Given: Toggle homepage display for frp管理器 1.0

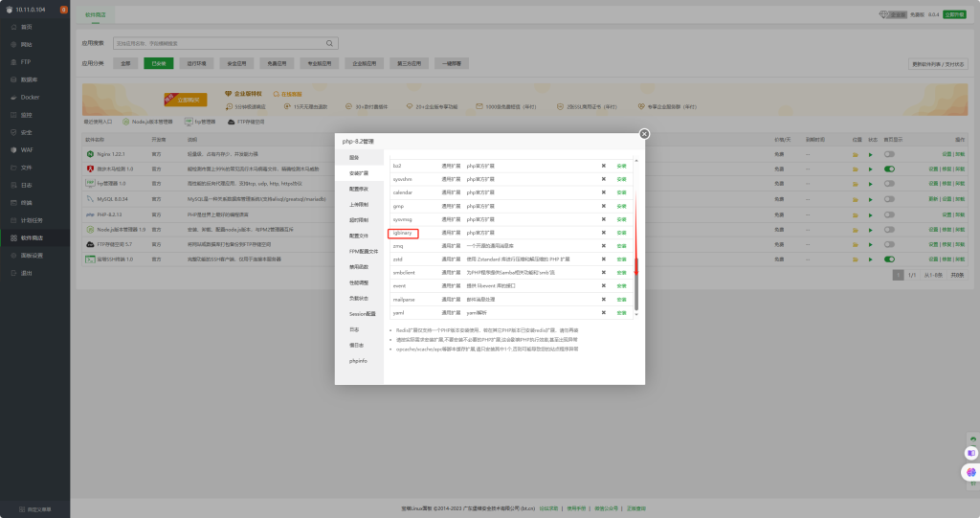Looking at the screenshot, I should [x=889, y=183].
